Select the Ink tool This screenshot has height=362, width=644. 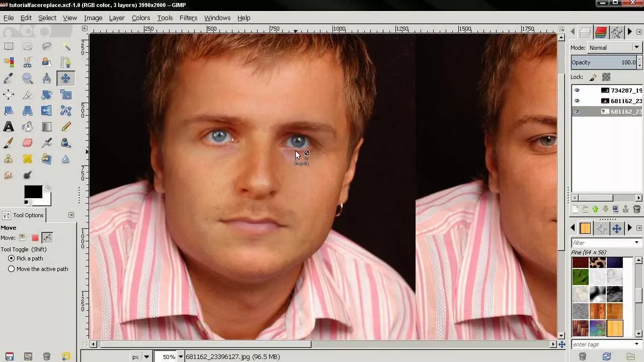click(66, 143)
